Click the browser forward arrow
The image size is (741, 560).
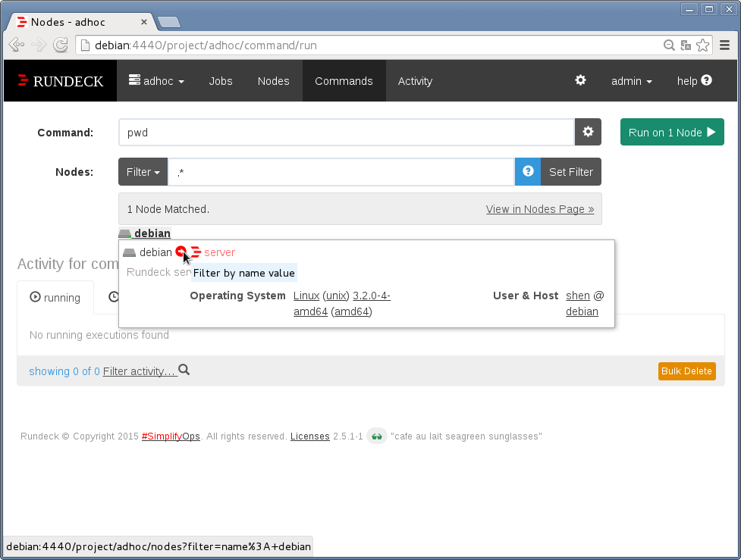click(x=39, y=45)
